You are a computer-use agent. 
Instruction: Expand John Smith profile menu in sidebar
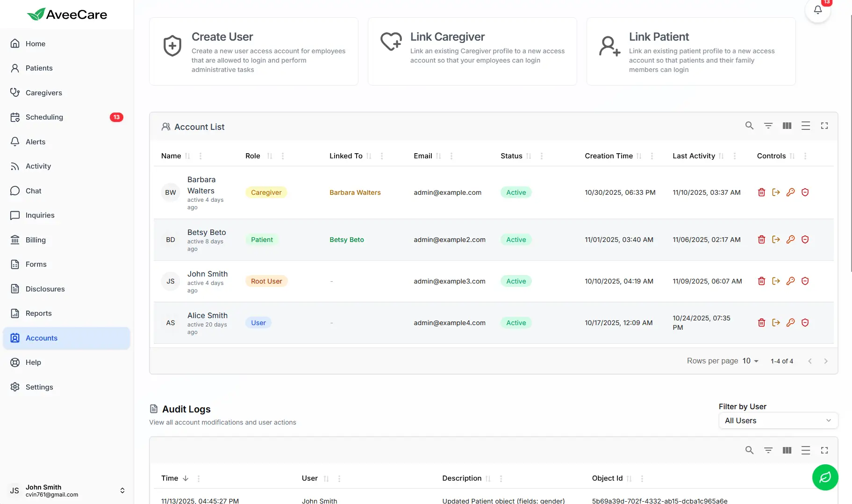(x=122, y=490)
